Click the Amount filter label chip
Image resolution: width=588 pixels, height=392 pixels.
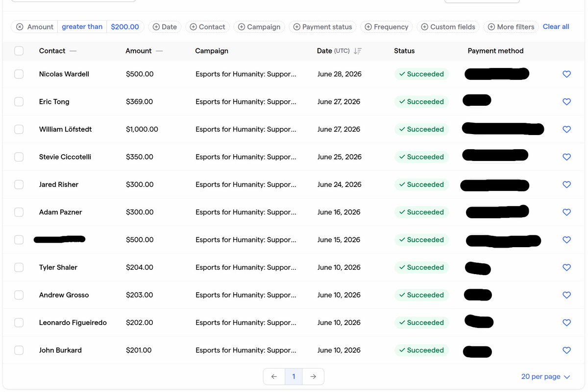[x=40, y=27]
